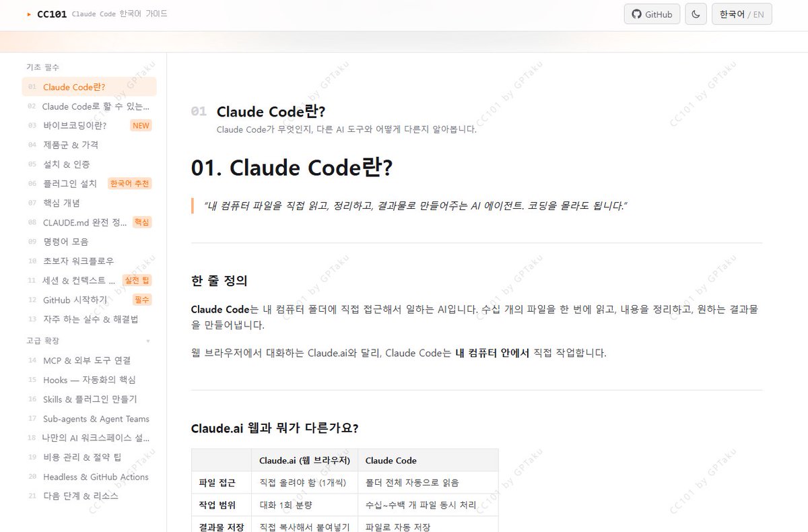Viewport: 808px width, 532px height.
Task: Select '설치 & 인증' in sidebar
Action: tap(89, 164)
